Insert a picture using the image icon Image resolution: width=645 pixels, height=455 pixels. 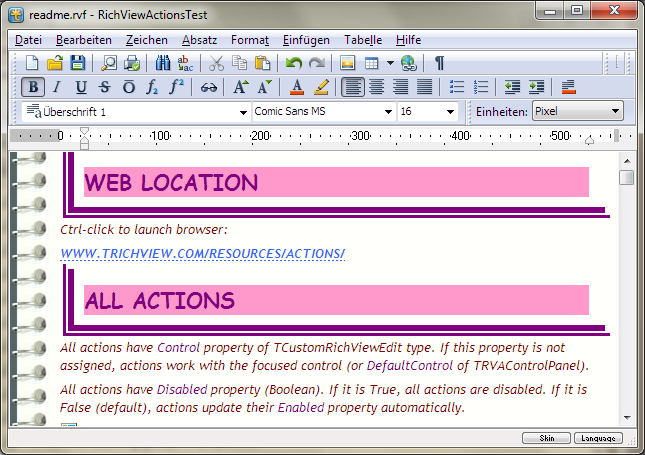(347, 63)
